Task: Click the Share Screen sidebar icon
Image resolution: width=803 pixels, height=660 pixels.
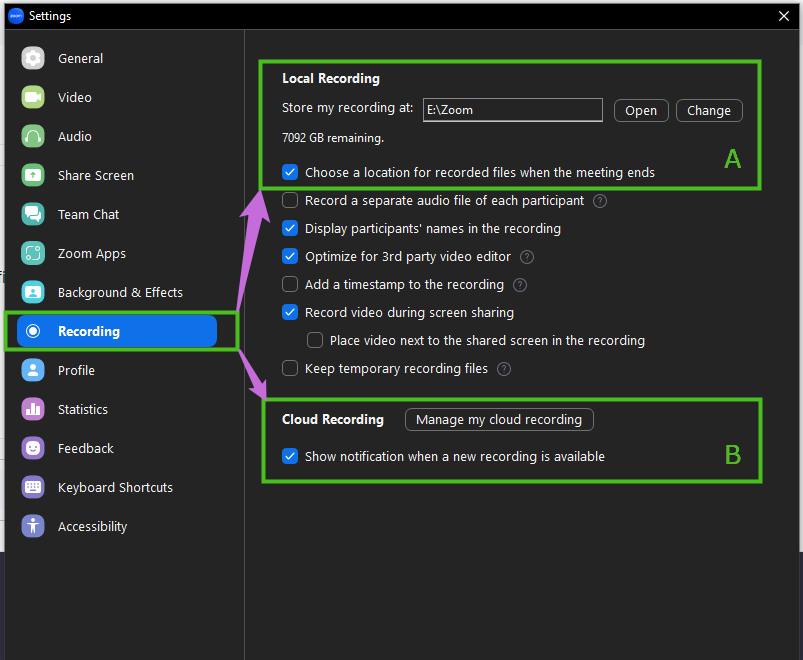Action: tap(33, 175)
